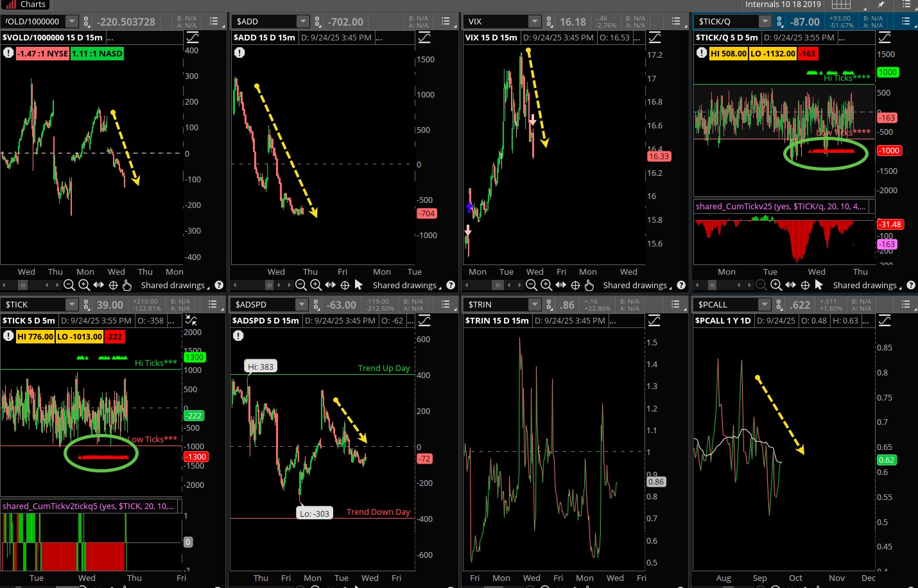
Task: Expand the VIX symbol dropdown
Action: (534, 21)
